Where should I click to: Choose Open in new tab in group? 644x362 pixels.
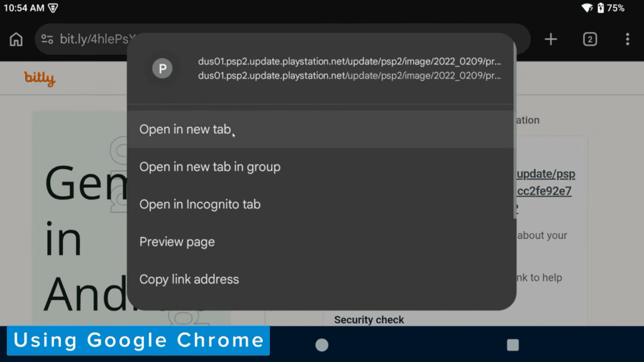320,167
